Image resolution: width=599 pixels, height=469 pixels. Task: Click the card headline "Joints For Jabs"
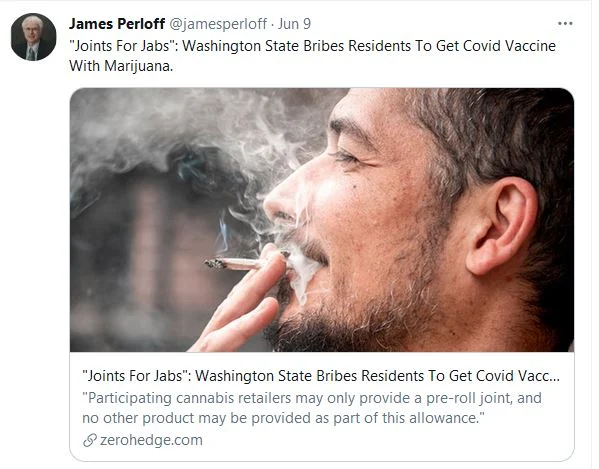[321, 376]
